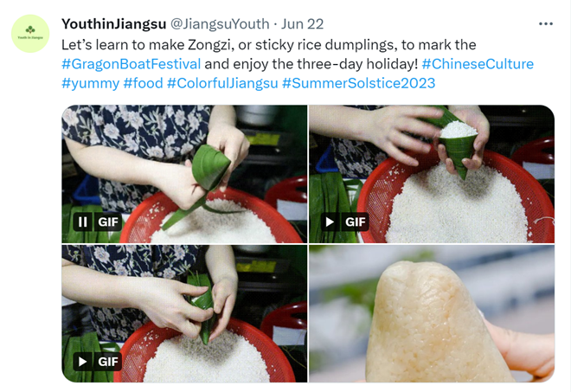
Task: Open the YouthinJiangsu display name
Action: (x=114, y=24)
